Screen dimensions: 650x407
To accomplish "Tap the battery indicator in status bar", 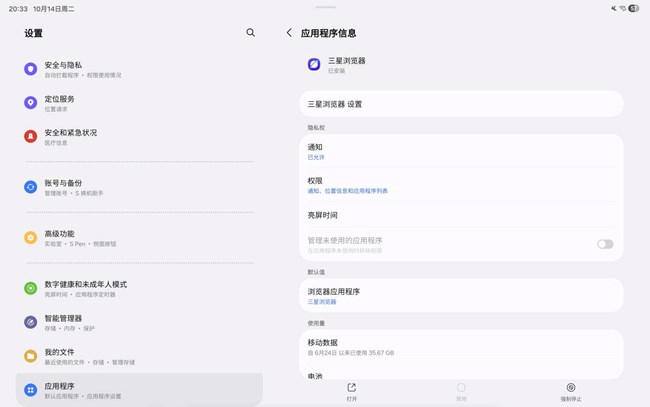I will coord(633,8).
